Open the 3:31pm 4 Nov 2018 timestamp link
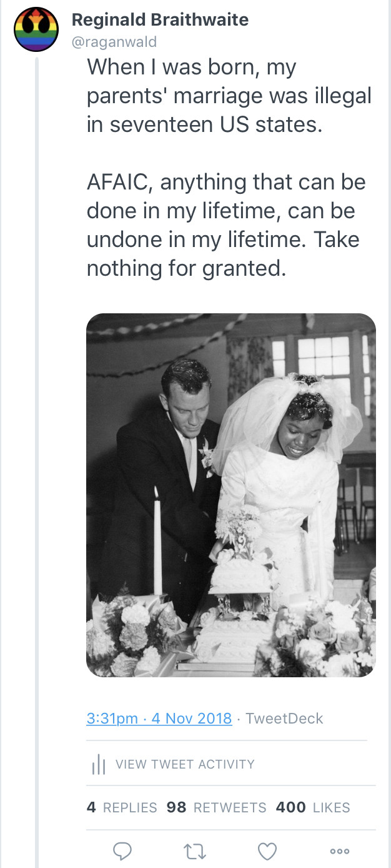The image size is (391, 868). pyautogui.click(x=159, y=718)
